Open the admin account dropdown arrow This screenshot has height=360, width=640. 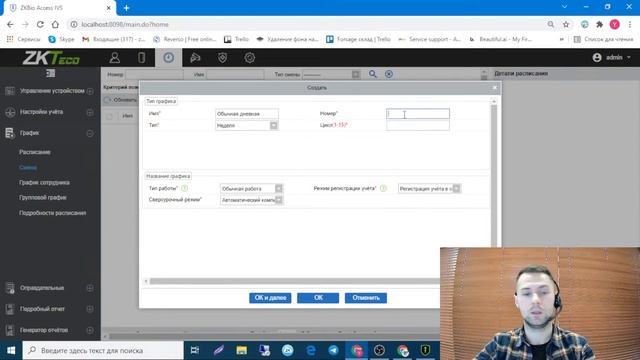tap(629, 58)
